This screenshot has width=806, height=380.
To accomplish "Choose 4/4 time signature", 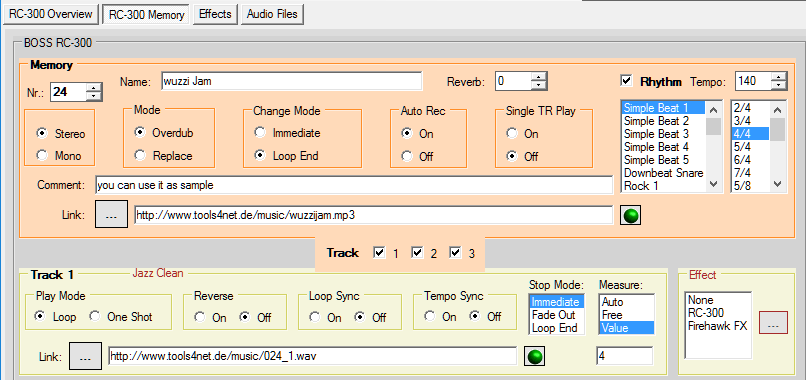I will [x=750, y=134].
